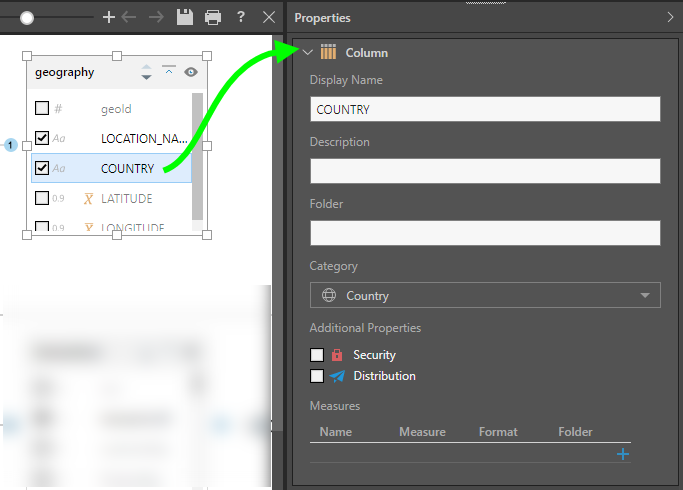The image size is (683, 490).
Task: Click the Display Name input field
Action: click(x=485, y=109)
